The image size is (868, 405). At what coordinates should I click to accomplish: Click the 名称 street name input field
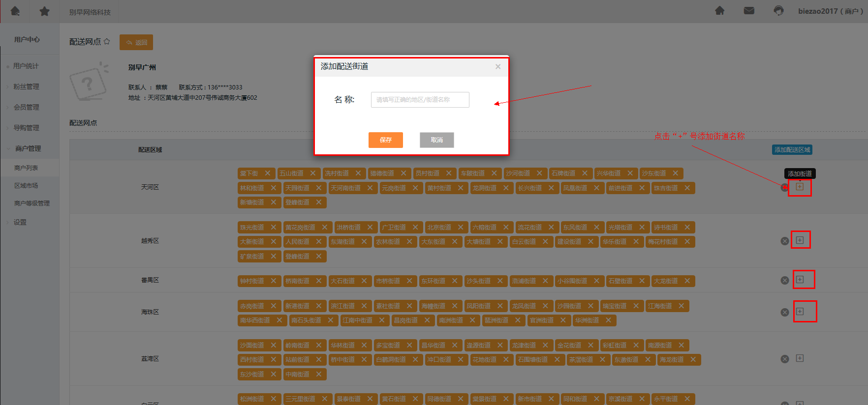[x=420, y=100]
